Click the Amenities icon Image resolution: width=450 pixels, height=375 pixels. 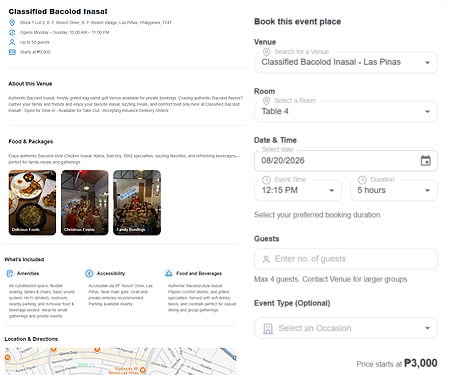(x=10, y=273)
